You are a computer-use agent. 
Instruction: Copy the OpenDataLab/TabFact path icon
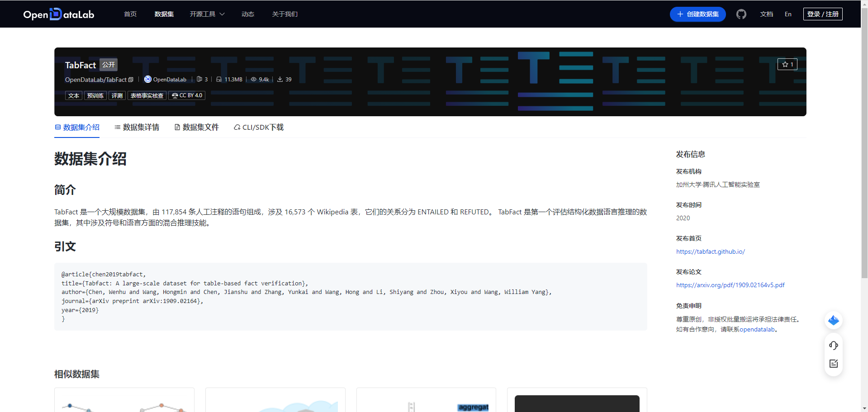131,80
